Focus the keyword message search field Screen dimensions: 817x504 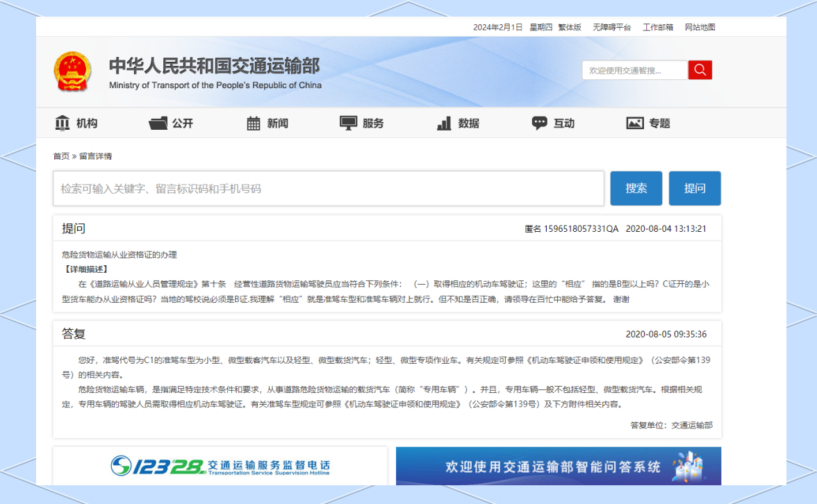(x=328, y=189)
